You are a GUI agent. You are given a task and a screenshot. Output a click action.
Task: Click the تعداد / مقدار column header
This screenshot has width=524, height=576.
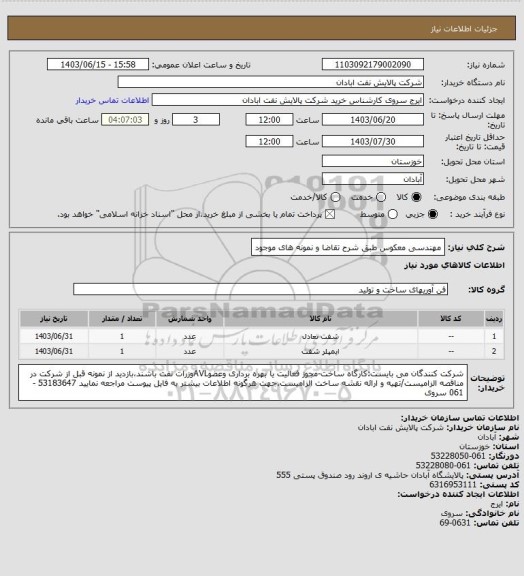pos(122,319)
